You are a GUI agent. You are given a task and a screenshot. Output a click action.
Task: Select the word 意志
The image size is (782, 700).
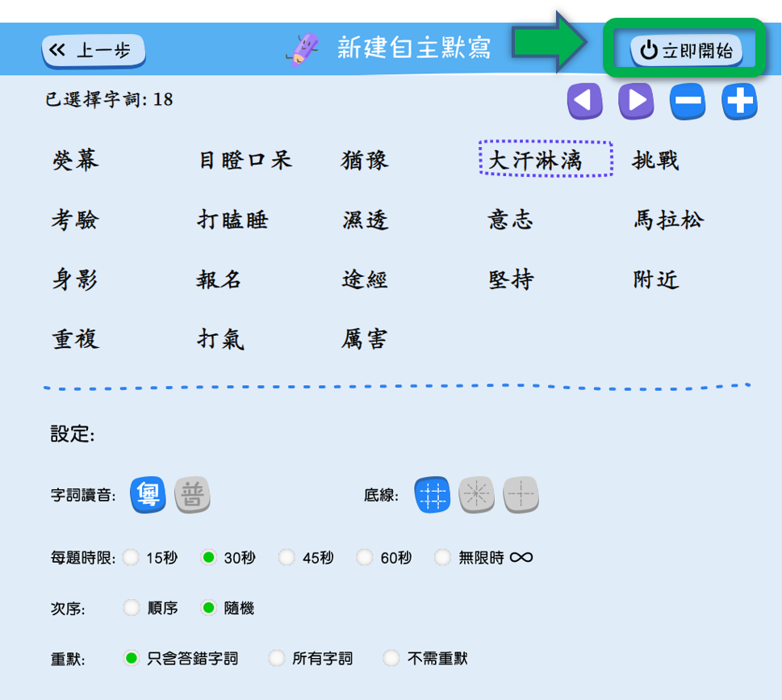coord(511,220)
